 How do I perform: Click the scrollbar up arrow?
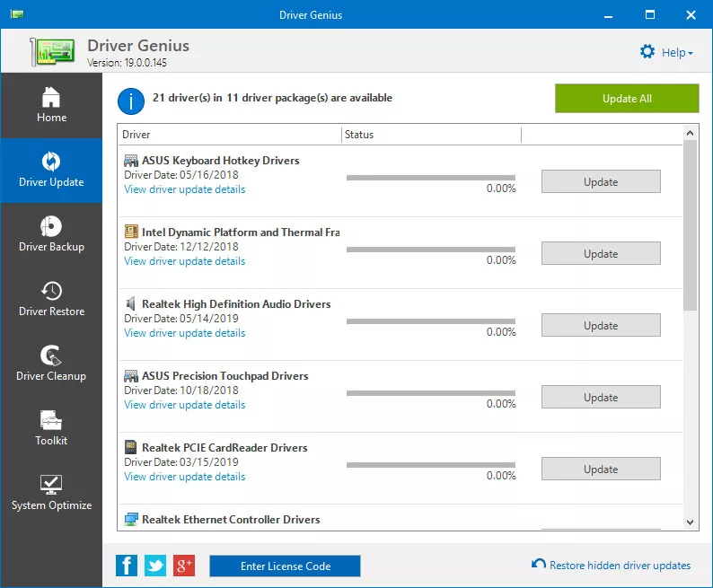690,133
